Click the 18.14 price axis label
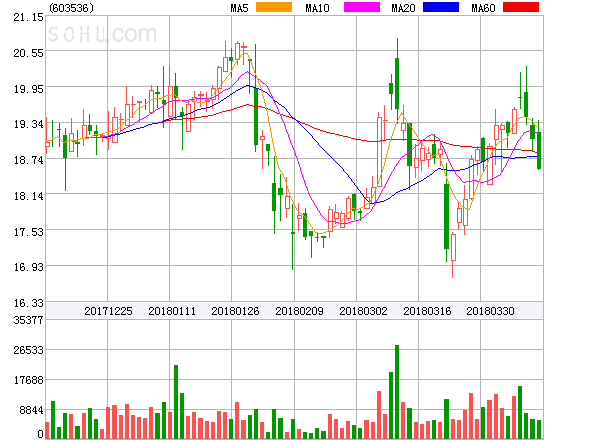The image size is (600, 440). coord(28,196)
